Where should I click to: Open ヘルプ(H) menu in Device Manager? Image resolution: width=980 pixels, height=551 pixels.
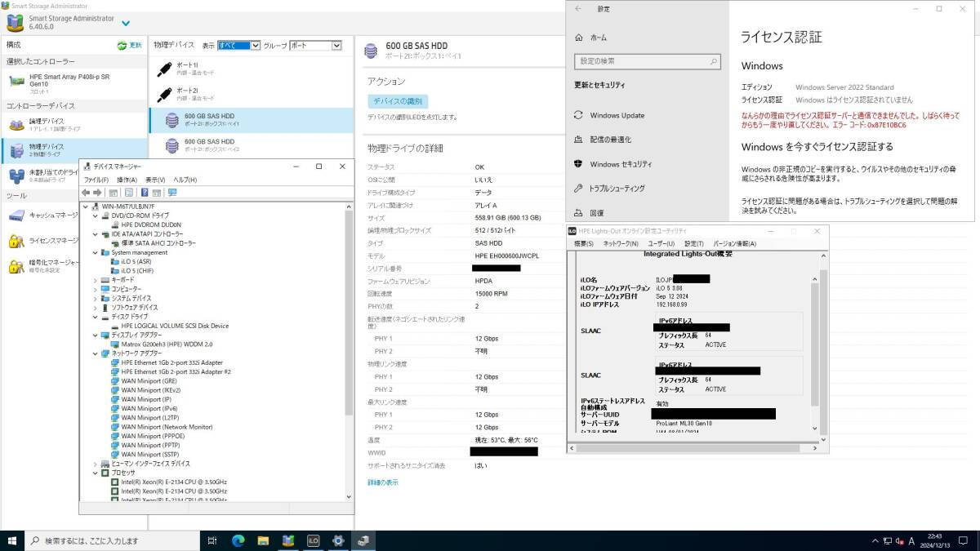(x=185, y=180)
